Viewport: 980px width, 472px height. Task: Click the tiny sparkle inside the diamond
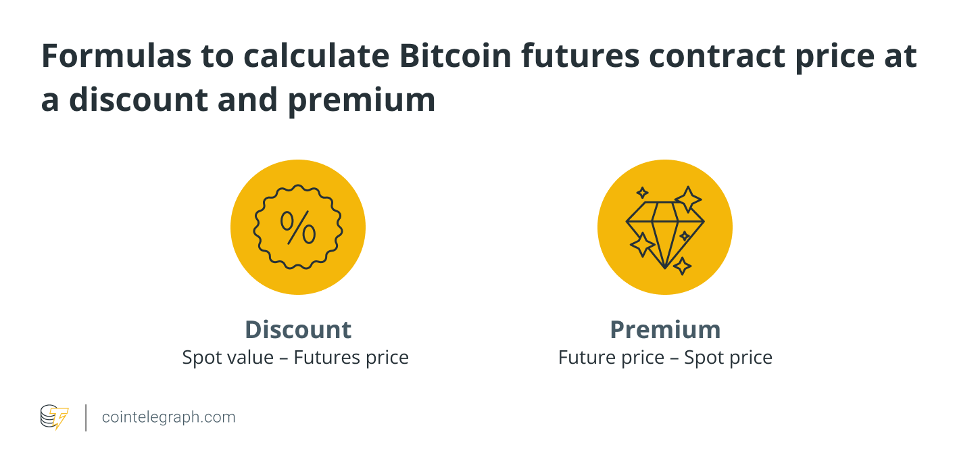[x=685, y=236]
